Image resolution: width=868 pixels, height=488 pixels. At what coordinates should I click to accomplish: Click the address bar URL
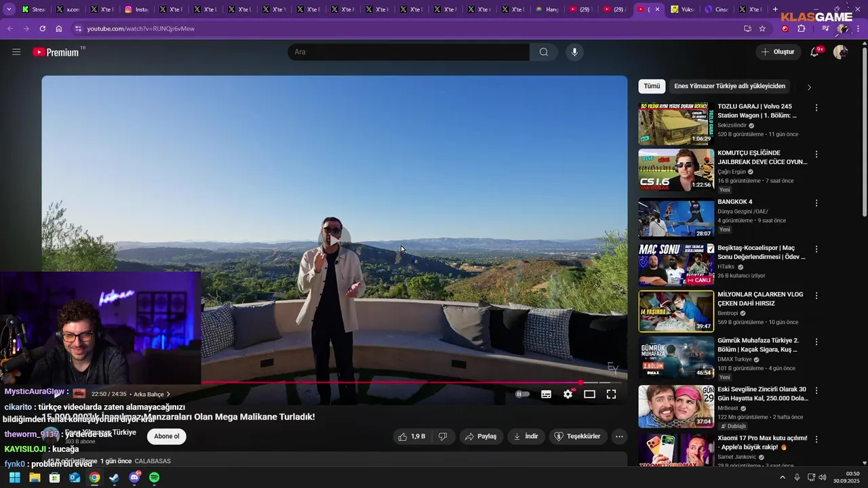click(141, 28)
